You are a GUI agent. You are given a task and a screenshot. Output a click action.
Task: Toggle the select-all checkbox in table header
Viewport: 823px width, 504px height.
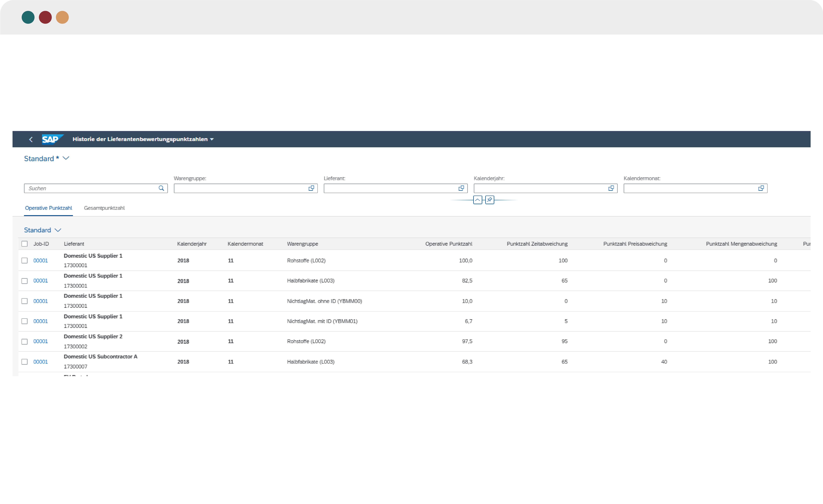(x=24, y=244)
